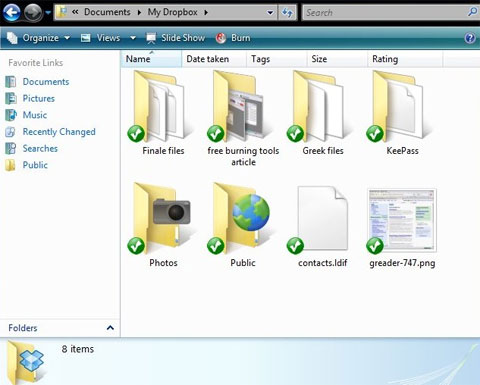Viewport: 480px width, 385px height.
Task: Expand the arrow after Documents breadcrumb
Action: (139, 13)
